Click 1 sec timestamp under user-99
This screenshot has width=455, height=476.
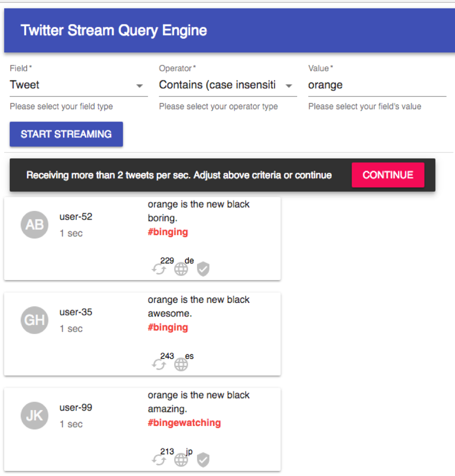click(71, 424)
